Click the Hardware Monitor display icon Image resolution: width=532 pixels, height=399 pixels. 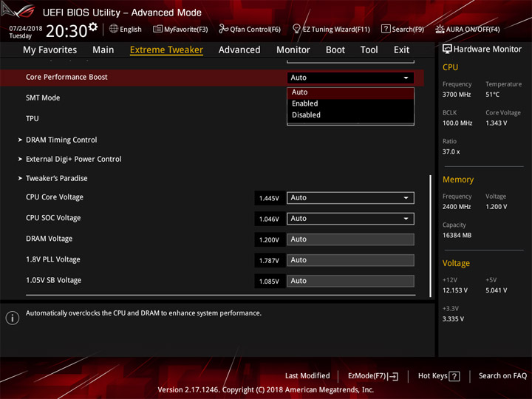click(447, 50)
